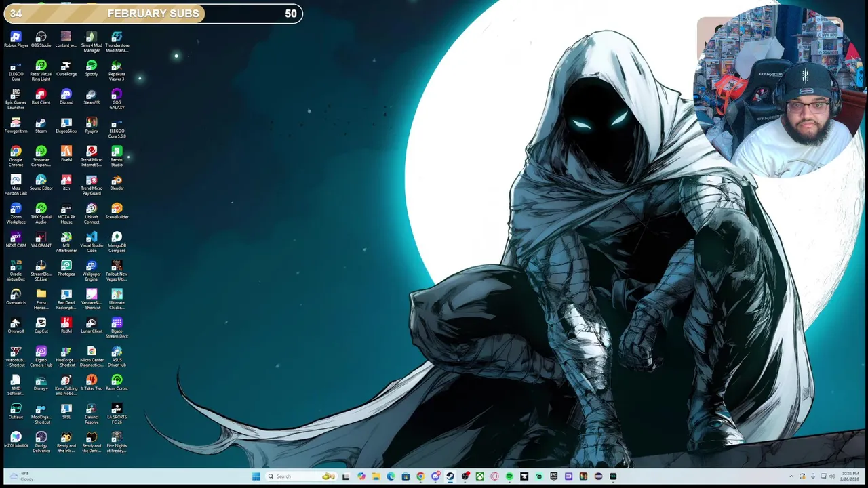The image size is (868, 488).
Task: Select the Overwatch desktop icon
Action: 16,297
